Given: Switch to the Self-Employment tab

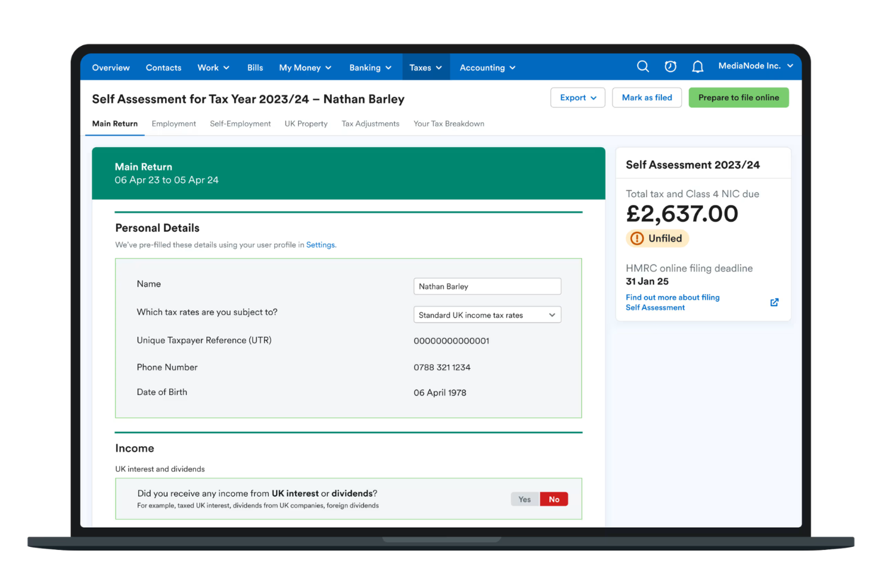Looking at the screenshot, I should tap(240, 124).
